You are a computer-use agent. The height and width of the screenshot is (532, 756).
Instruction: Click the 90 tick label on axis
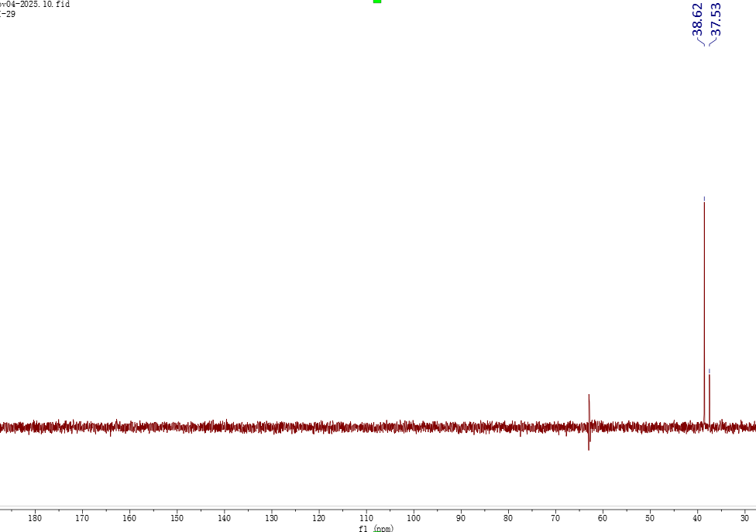click(x=461, y=518)
